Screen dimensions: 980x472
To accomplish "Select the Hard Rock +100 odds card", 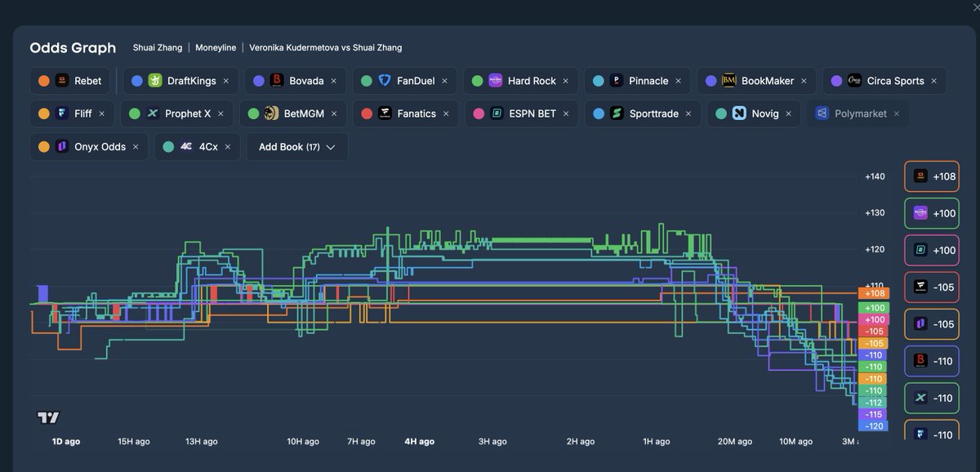I will [932, 213].
